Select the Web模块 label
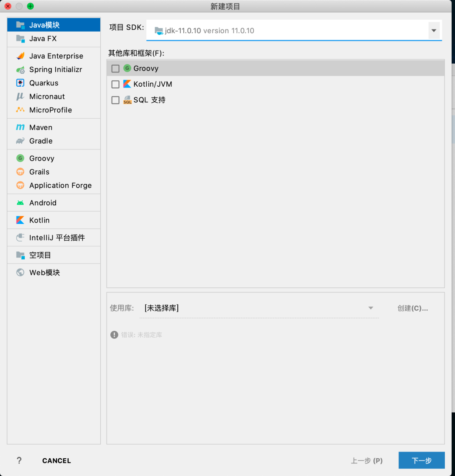This screenshot has width=455, height=476. tap(45, 272)
